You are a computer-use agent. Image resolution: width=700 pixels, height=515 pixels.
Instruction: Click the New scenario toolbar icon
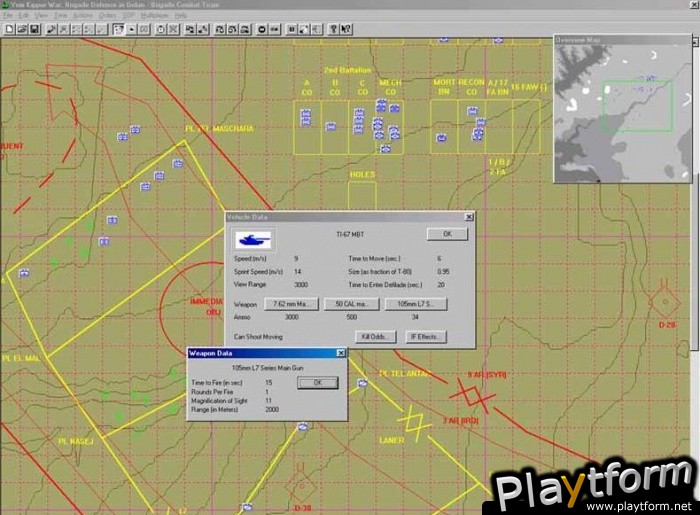[x=9, y=29]
